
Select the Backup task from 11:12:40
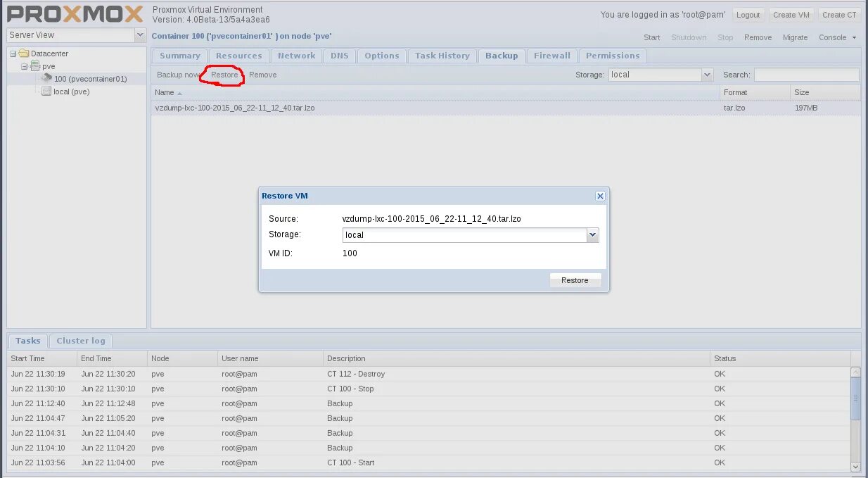point(429,403)
